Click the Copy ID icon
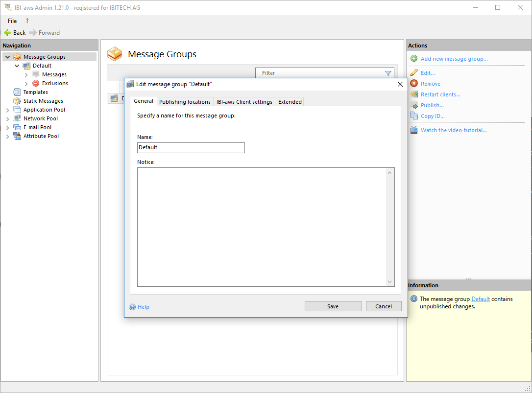The width and height of the screenshot is (532, 393). [x=414, y=116]
